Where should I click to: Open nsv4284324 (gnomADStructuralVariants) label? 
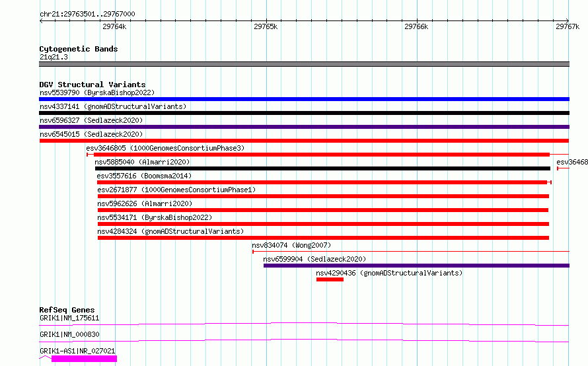(x=170, y=231)
